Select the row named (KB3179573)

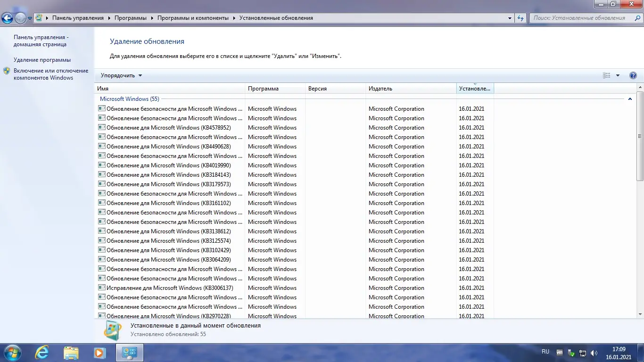pos(295,184)
